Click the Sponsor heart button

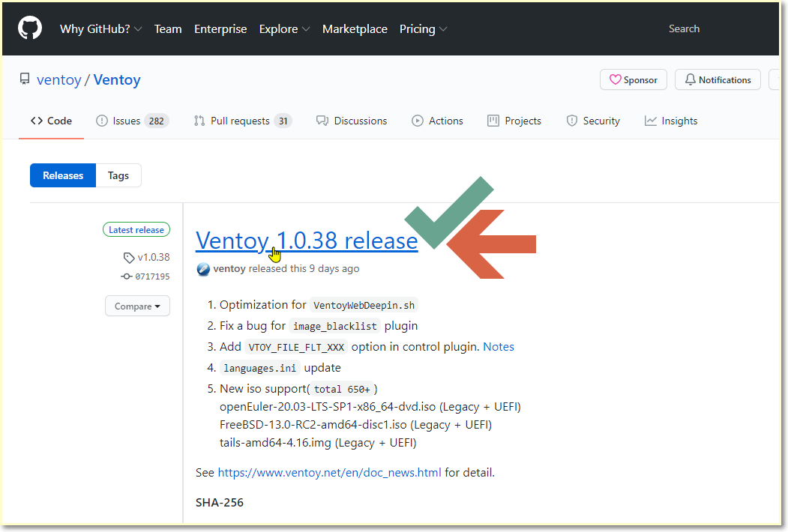click(634, 80)
